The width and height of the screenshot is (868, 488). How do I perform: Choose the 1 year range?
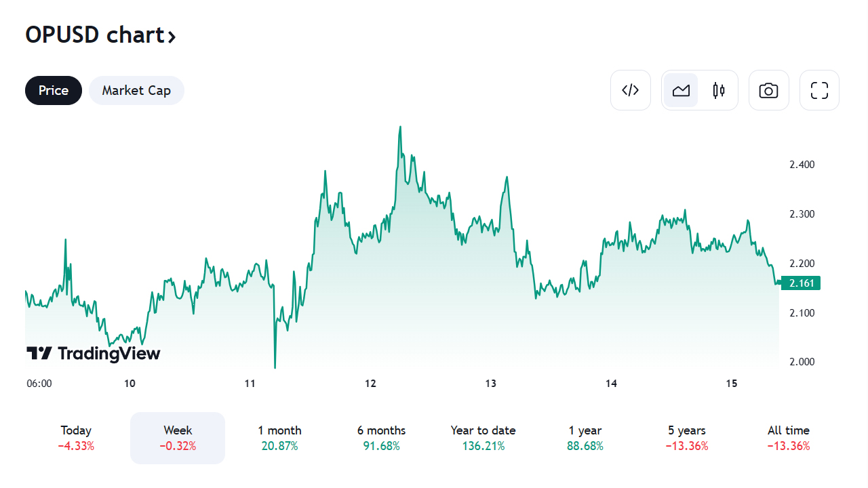585,438
